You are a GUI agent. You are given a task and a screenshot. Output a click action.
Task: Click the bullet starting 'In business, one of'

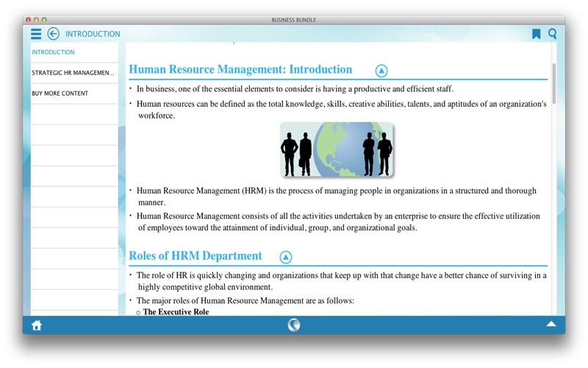click(295, 89)
